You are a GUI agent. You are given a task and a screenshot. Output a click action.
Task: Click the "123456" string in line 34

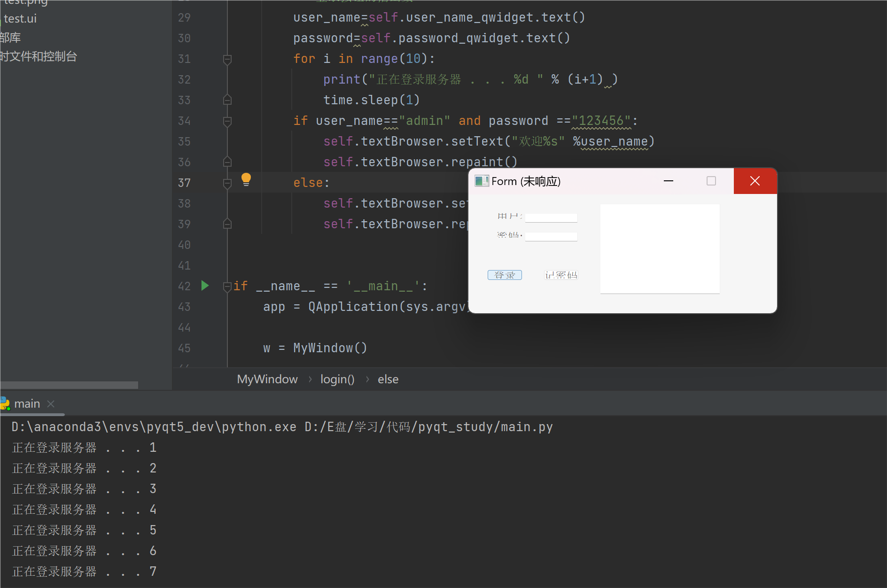pos(601,121)
